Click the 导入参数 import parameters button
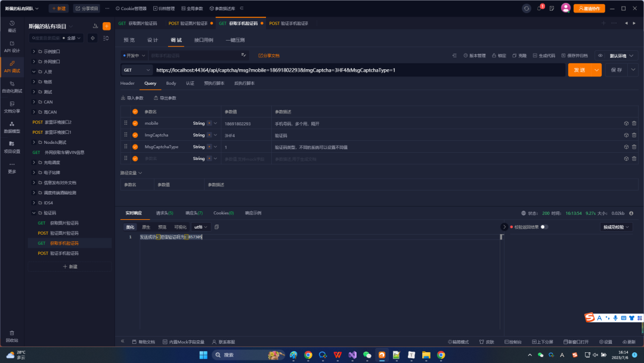 click(x=132, y=98)
